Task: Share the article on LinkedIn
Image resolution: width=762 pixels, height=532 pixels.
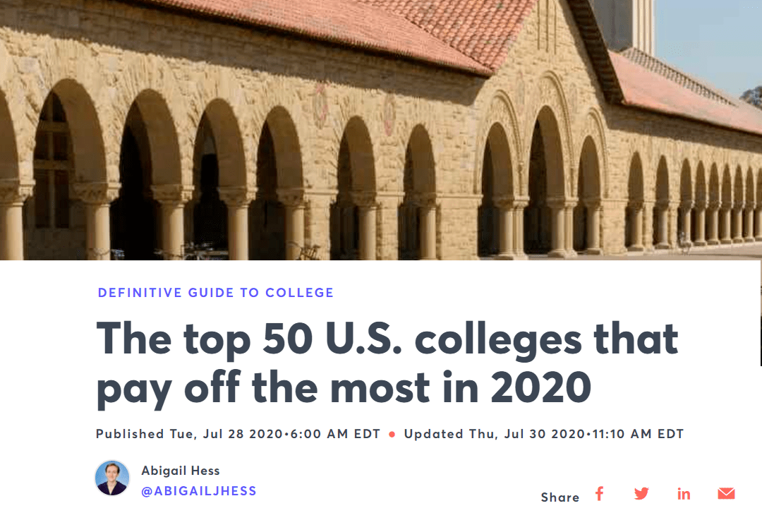Action: coord(684,494)
